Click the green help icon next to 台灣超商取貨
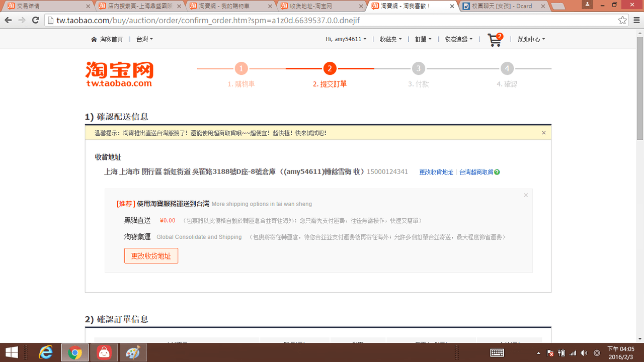 [x=497, y=172]
